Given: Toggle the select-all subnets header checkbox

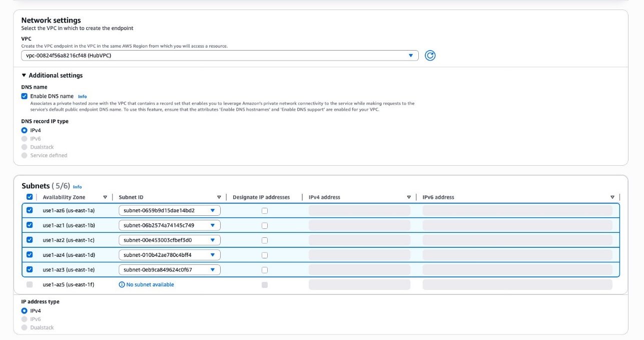Looking at the screenshot, I should pyautogui.click(x=30, y=197).
